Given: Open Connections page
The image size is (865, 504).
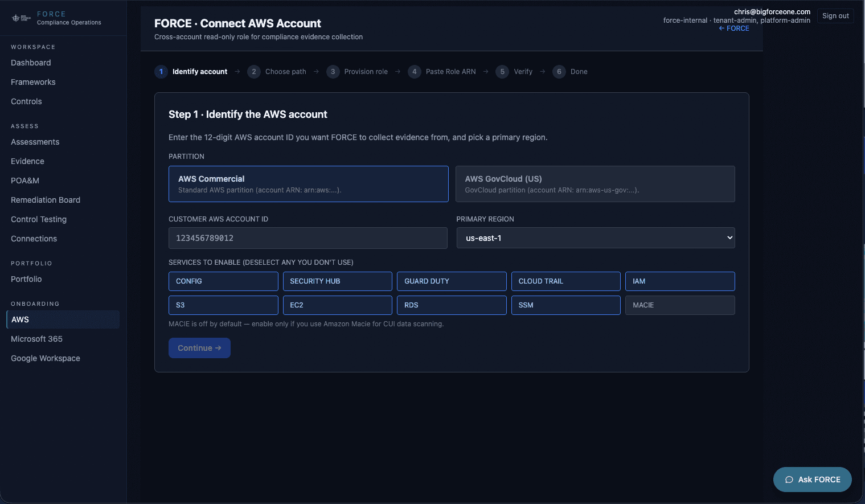Looking at the screenshot, I should (34, 239).
